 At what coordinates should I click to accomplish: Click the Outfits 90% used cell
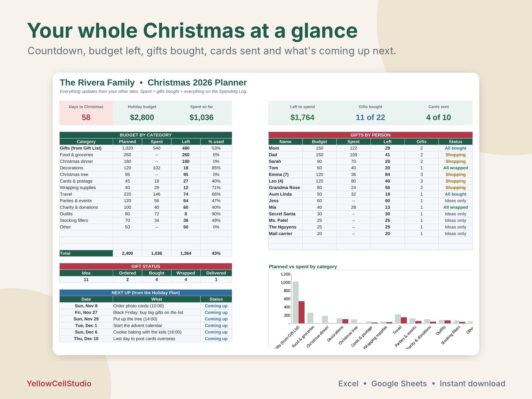pos(216,214)
